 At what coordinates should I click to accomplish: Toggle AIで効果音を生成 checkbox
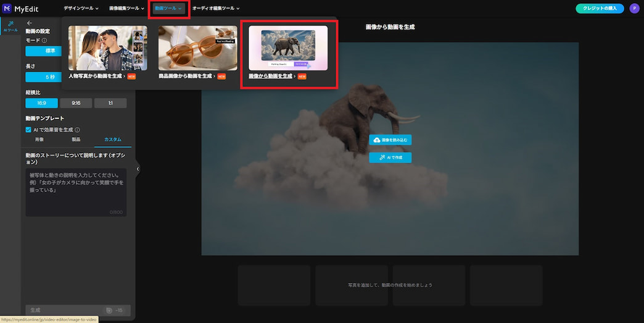click(x=28, y=130)
